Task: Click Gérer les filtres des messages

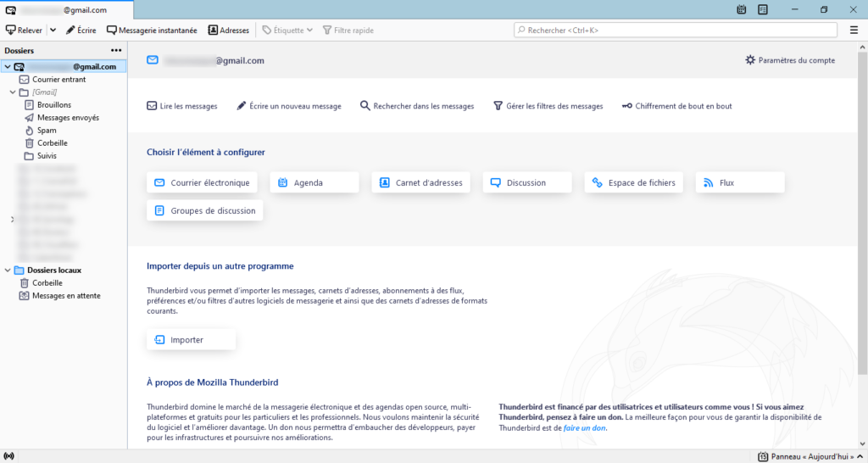Action: 548,106
